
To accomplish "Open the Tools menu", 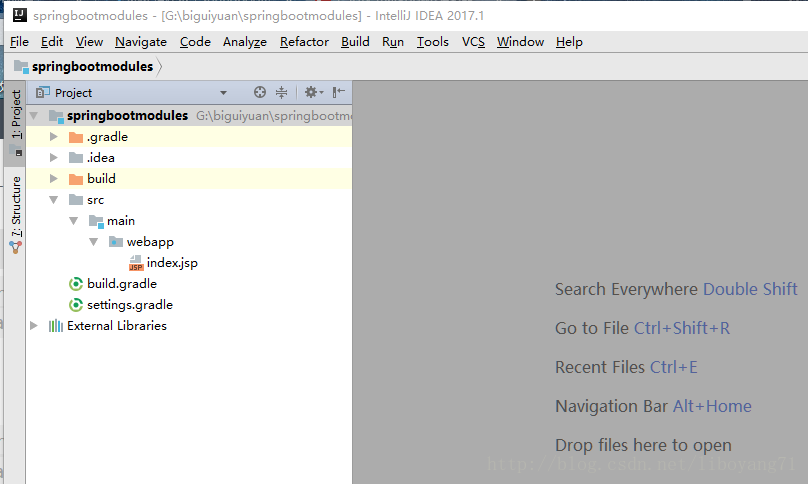I will click(x=432, y=42).
